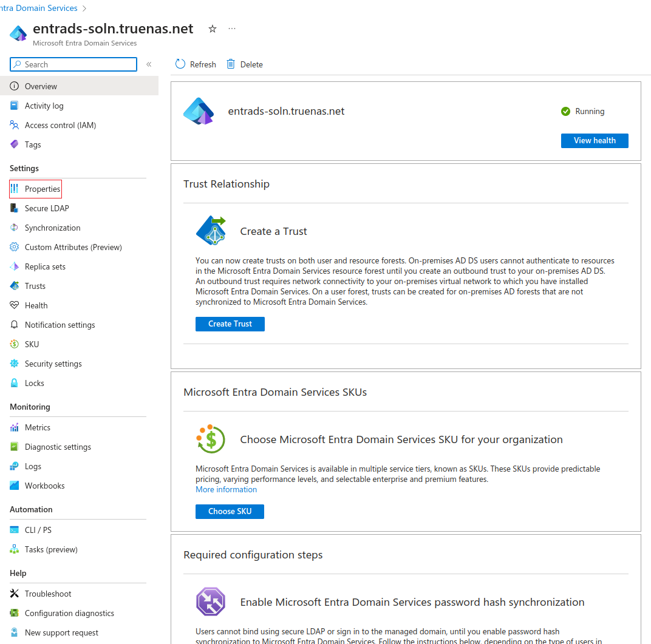651x644 pixels.
Task: Select Access control (IAM) icon
Action: tap(15, 125)
